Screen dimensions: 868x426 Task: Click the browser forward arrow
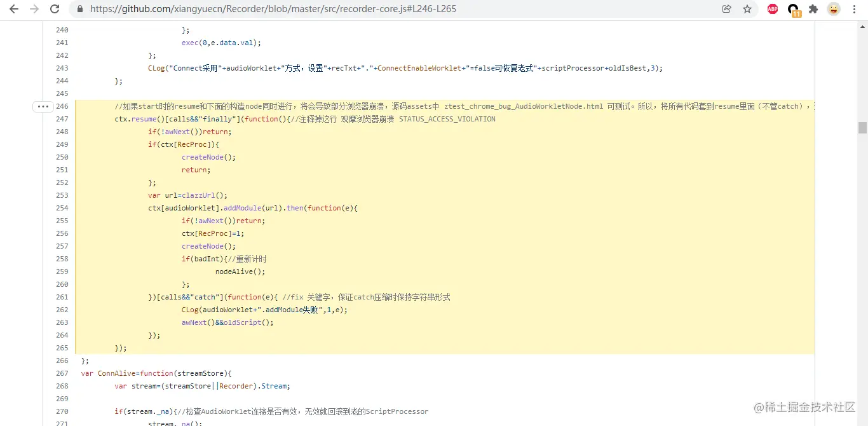coord(34,9)
